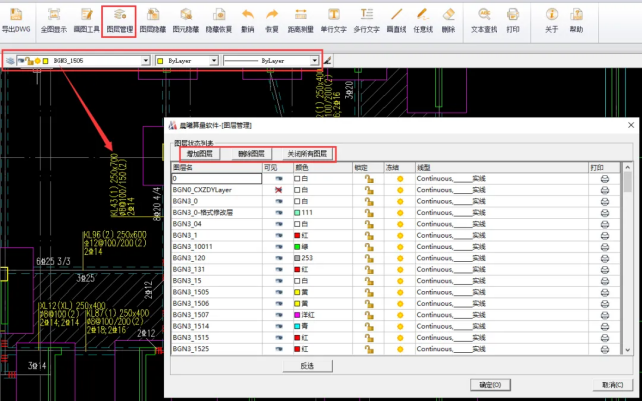
Task: Expand the ByLayer linetype dropdown
Action: [314, 61]
